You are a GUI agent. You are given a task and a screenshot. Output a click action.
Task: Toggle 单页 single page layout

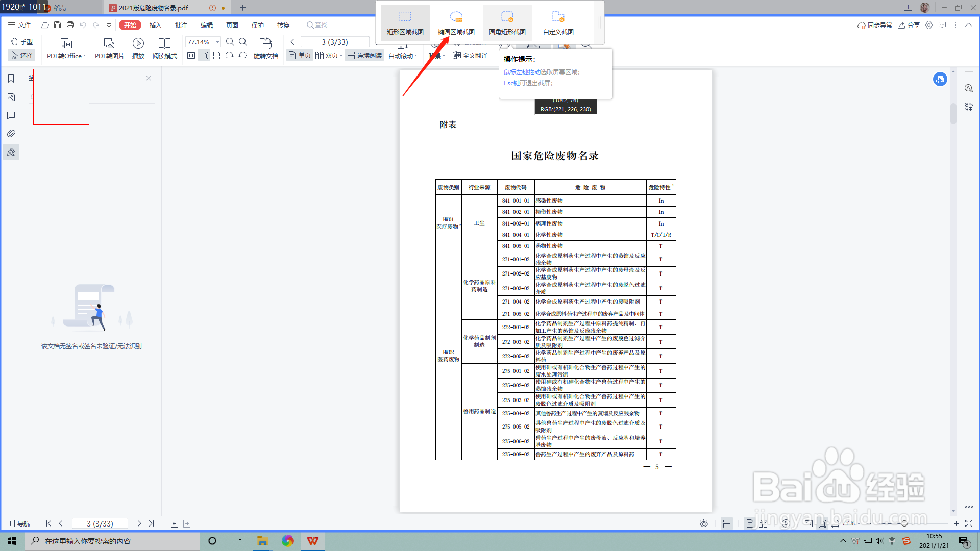(300, 55)
